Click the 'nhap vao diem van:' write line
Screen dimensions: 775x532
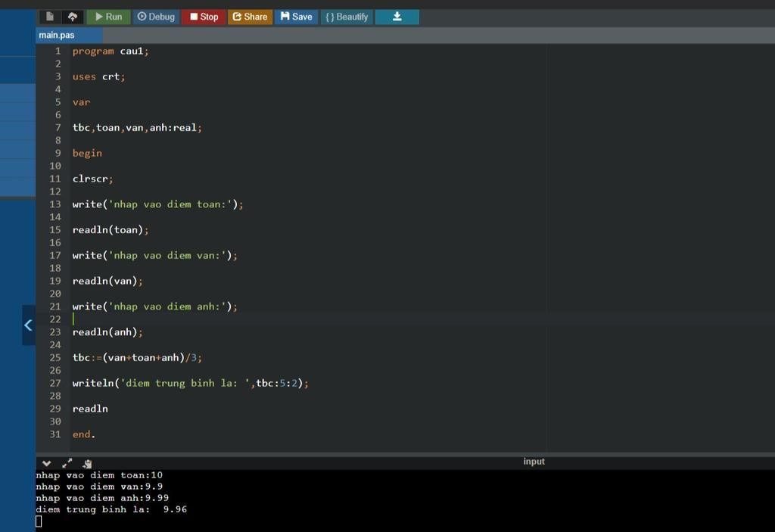click(154, 256)
